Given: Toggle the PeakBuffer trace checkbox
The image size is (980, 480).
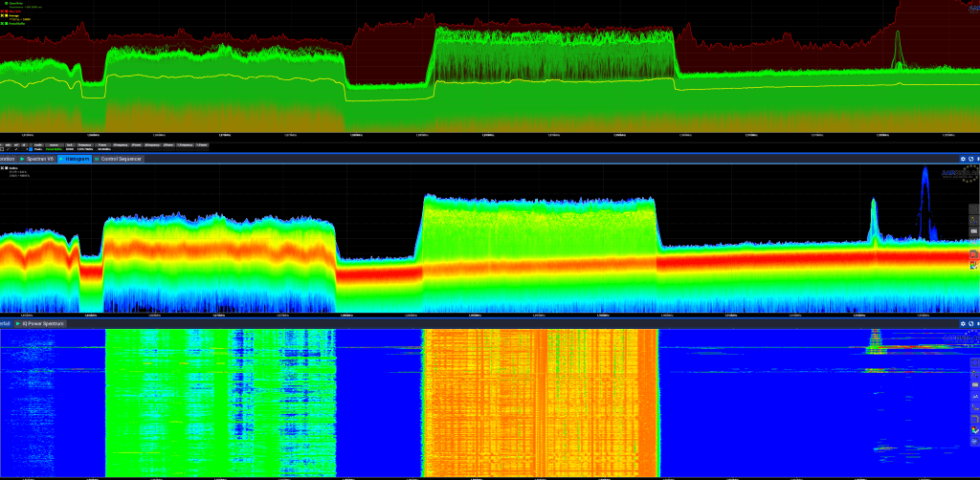Looking at the screenshot, I should click(3, 22).
